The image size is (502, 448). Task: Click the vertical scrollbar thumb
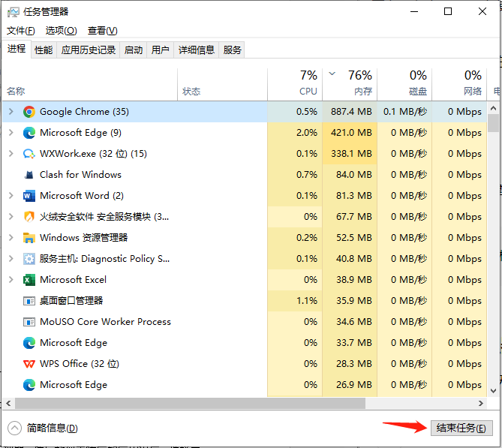[493, 123]
